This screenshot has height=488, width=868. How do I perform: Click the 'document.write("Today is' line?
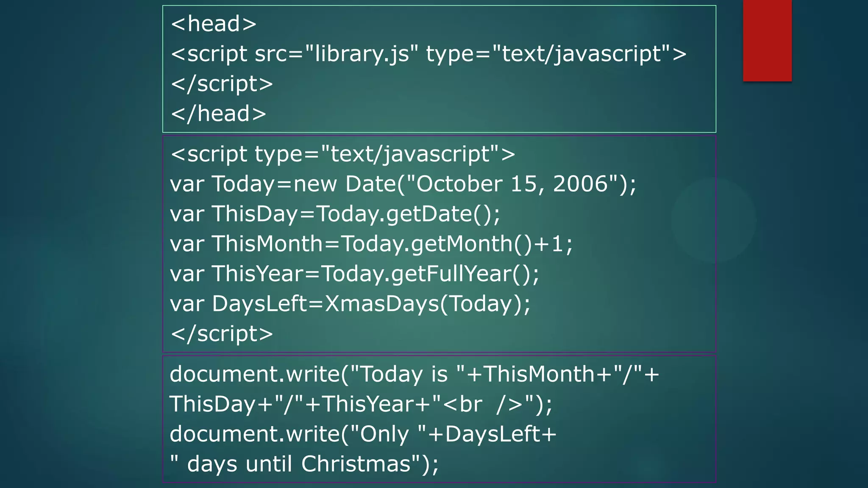415,374
